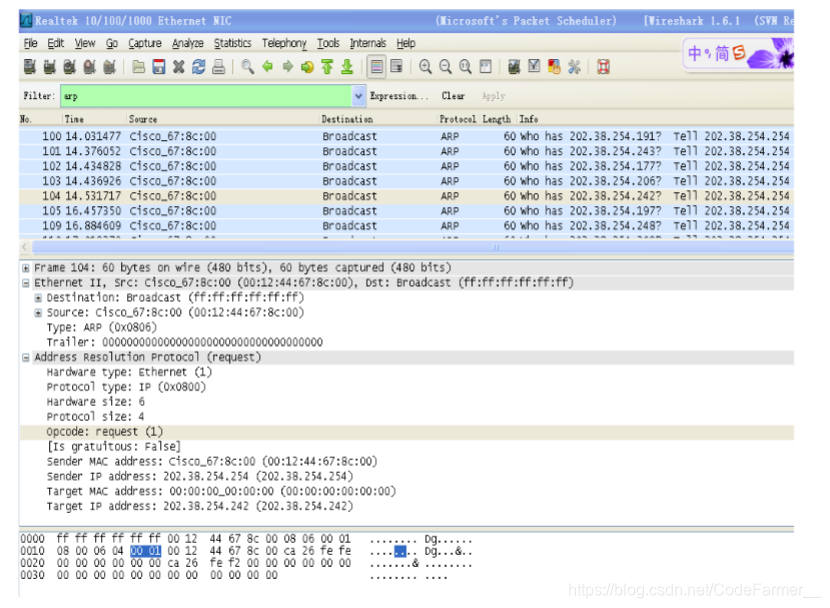Collapse Address Resolution Protocol (request) node
The height and width of the screenshot is (608, 830).
coord(25,357)
